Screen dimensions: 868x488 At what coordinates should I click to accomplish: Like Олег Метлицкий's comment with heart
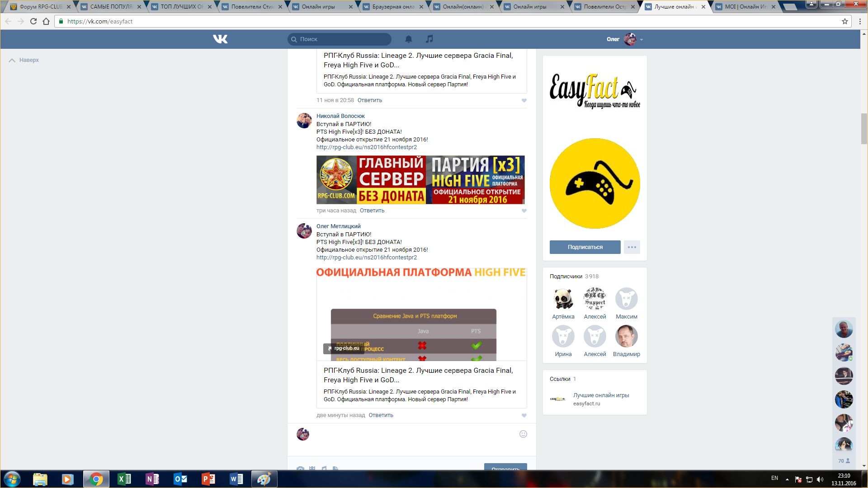point(524,416)
